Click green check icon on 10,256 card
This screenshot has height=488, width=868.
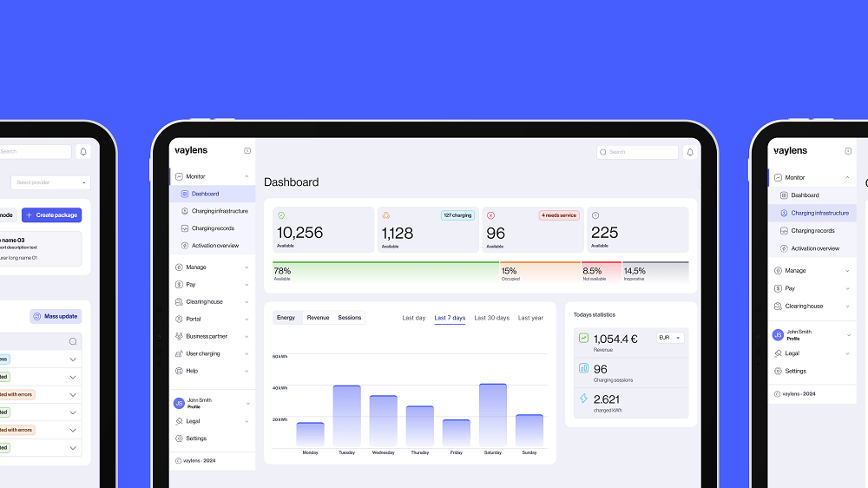pos(281,215)
